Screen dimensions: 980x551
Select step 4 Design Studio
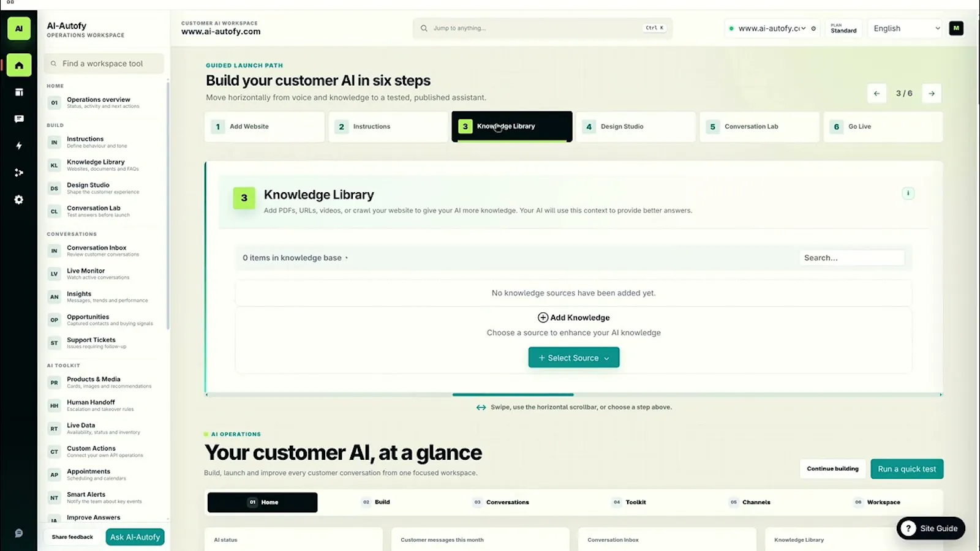[636, 127]
